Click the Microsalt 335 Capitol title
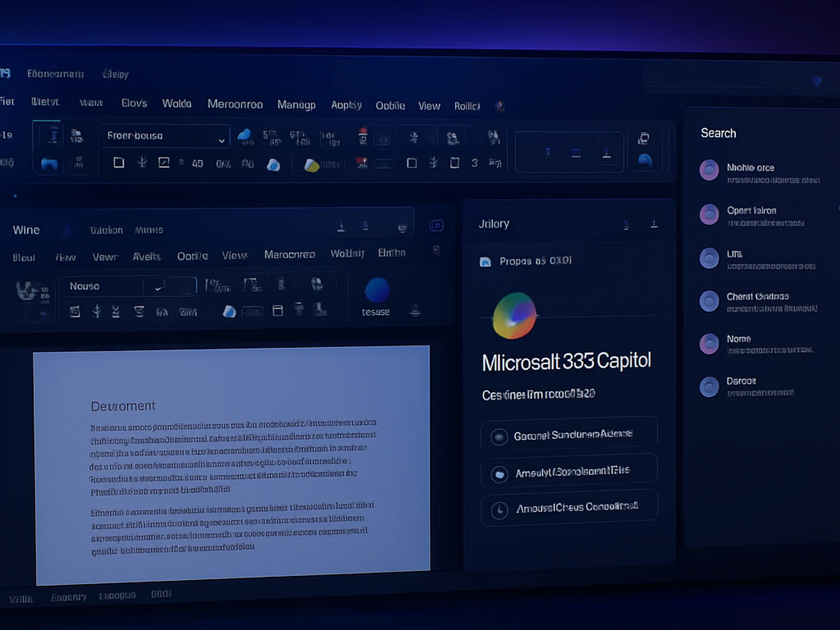 click(566, 362)
